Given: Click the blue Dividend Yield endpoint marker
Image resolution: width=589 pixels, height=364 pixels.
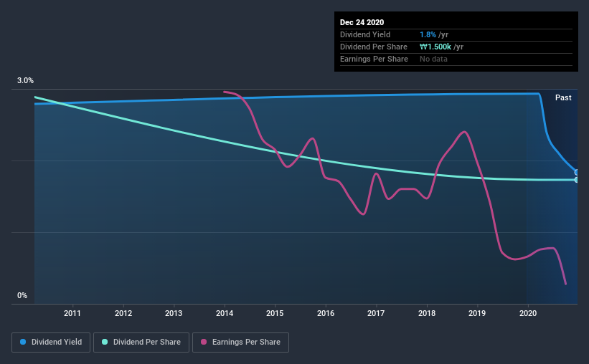Looking at the screenshot, I should click(576, 173).
